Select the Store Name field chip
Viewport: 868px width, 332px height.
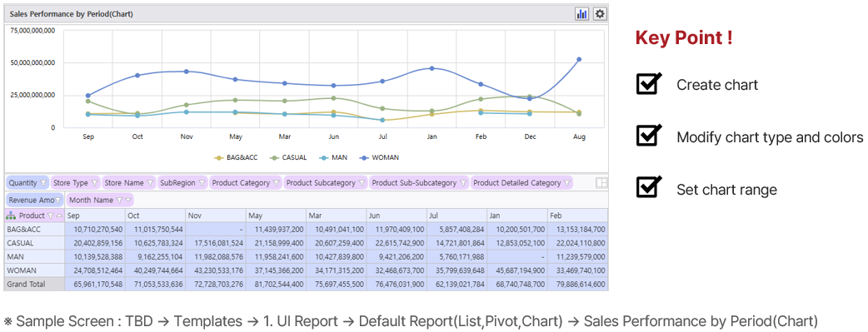pos(129,182)
